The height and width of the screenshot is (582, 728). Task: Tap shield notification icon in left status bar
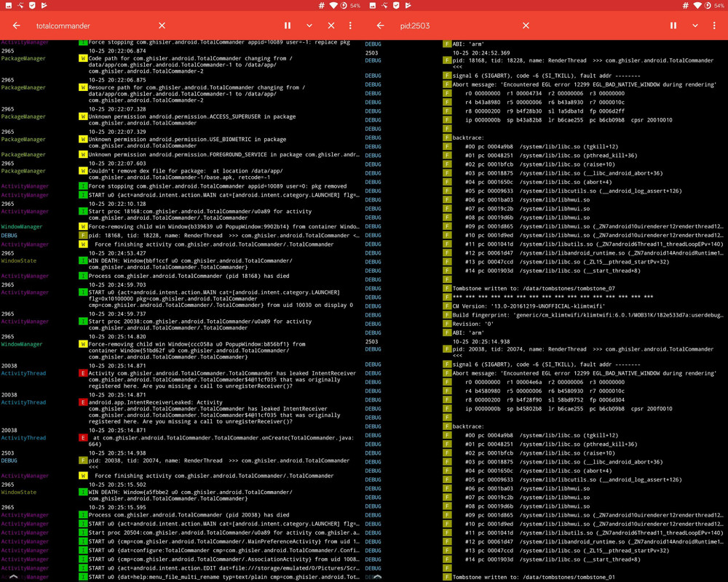pos(32,5)
